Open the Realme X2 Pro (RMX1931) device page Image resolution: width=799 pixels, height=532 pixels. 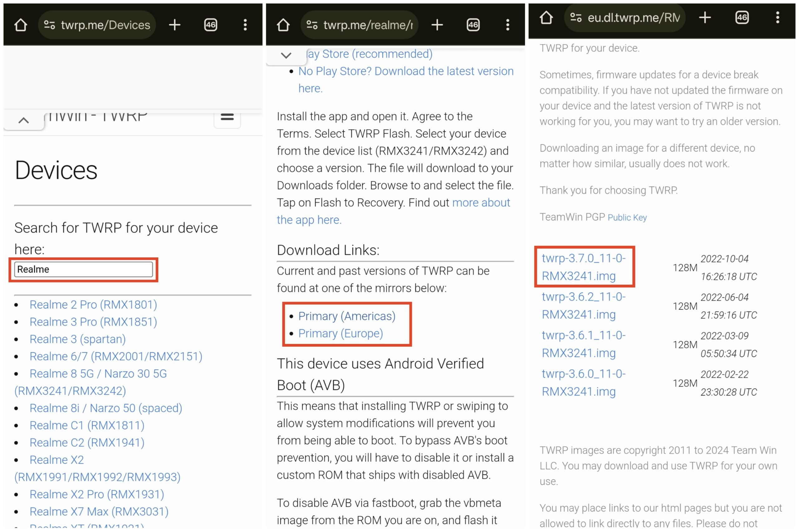coord(97,494)
